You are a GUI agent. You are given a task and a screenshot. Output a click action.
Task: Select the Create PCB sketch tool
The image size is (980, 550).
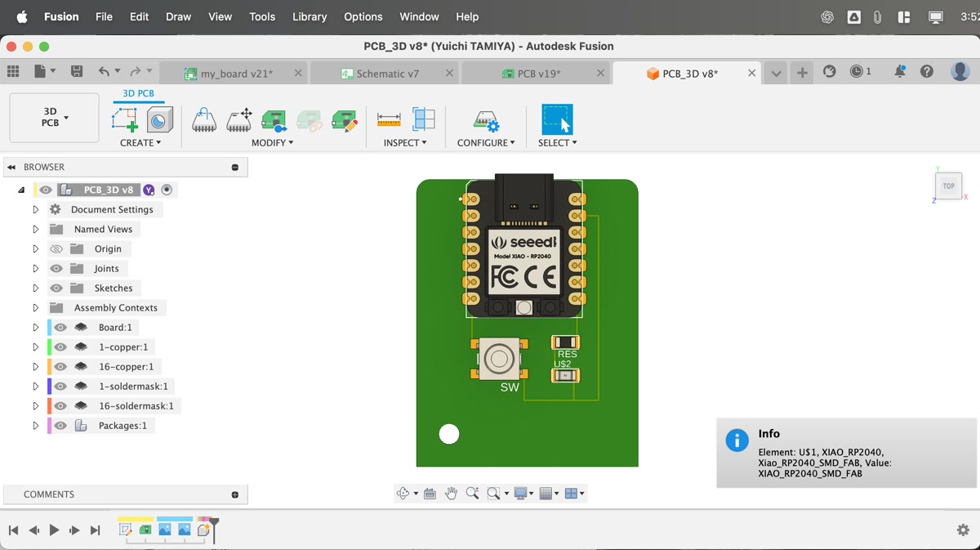tap(125, 120)
